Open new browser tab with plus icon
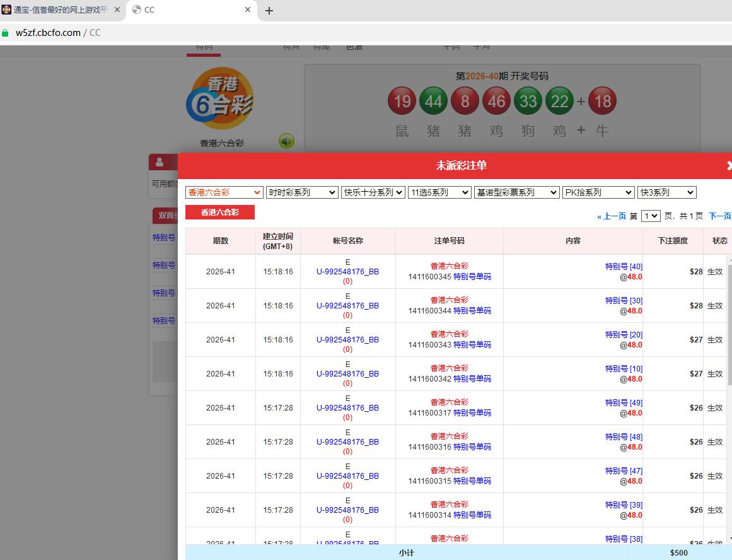This screenshot has height=560, width=732. [x=269, y=11]
